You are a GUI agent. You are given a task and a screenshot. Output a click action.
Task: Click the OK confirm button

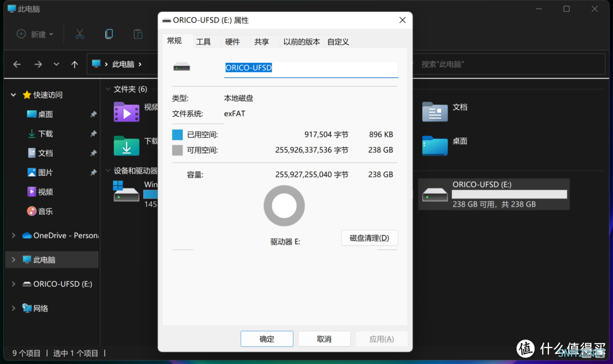pyautogui.click(x=267, y=339)
